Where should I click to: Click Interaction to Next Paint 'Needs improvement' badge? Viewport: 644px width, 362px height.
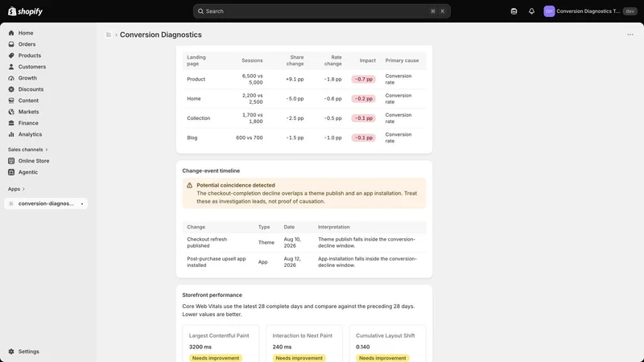tap(299, 358)
